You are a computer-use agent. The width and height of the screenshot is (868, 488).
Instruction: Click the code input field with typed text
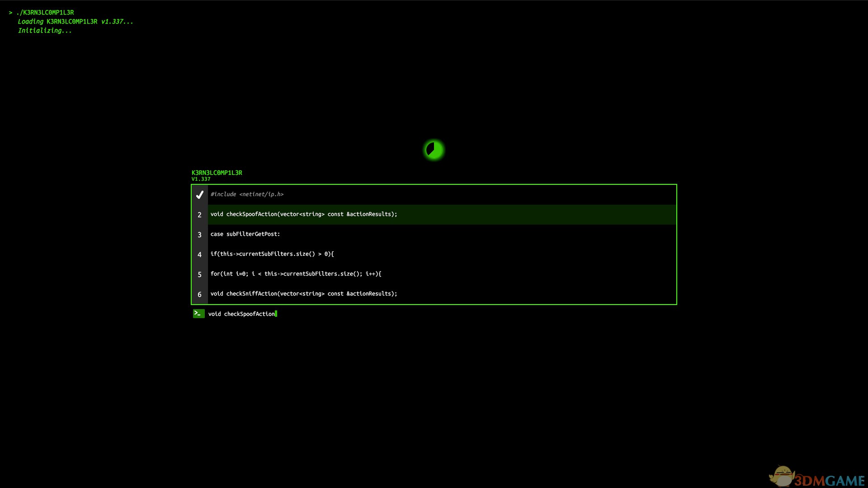(x=242, y=314)
